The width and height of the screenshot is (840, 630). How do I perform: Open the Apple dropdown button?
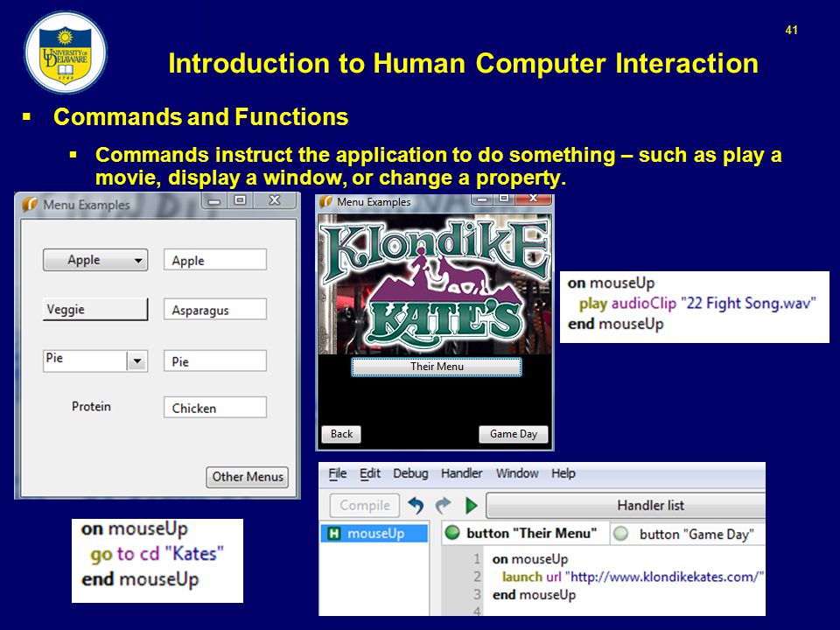(x=95, y=260)
